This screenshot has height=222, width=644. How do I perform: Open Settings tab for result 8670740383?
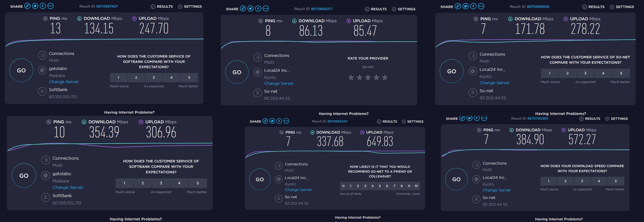click(x=616, y=119)
